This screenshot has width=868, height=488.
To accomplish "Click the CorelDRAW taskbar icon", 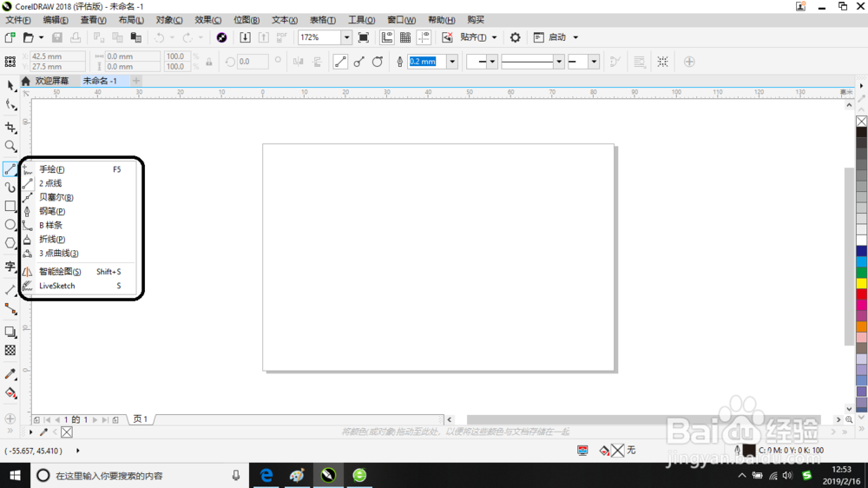I will pyautogui.click(x=328, y=475).
